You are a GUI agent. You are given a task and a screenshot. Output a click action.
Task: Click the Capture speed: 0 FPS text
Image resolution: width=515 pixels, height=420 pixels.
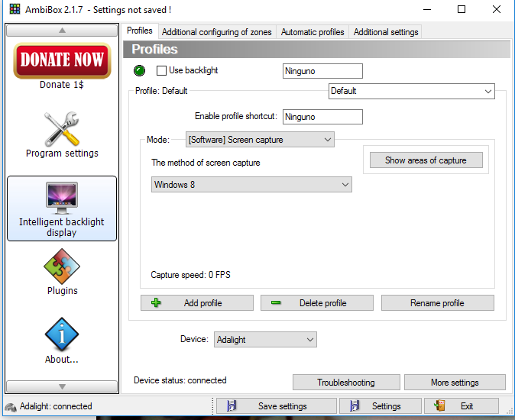[x=190, y=275]
